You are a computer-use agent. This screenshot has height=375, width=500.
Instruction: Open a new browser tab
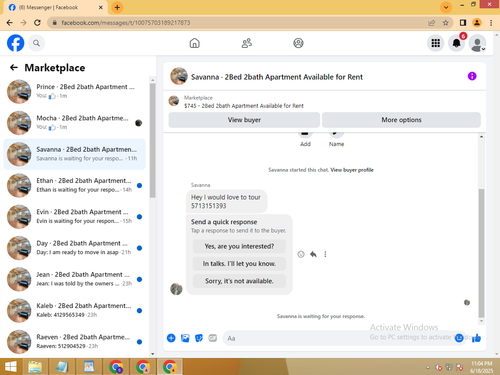pyautogui.click(x=117, y=7)
